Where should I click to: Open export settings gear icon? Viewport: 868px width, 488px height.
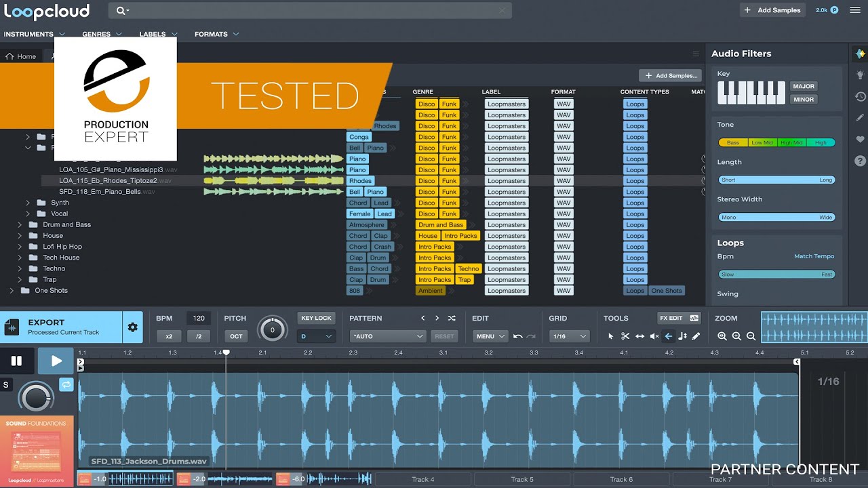[133, 327]
